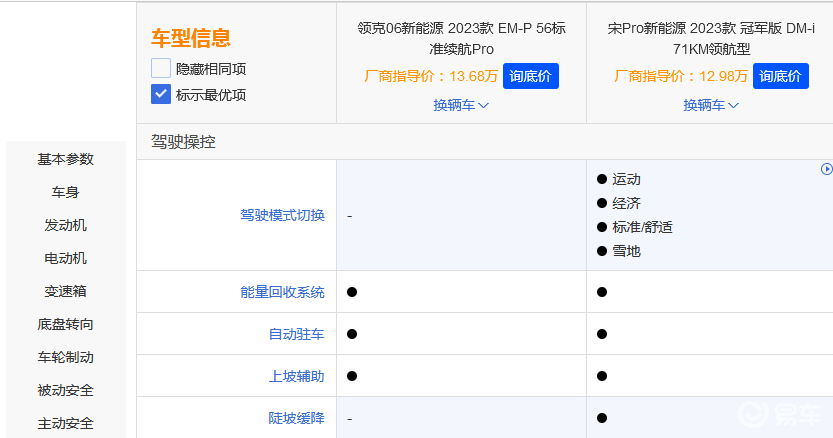Viewport: 833px width, 438px height.
Task: Click 询底价 button for 领克06 13.68万
Action: click(x=531, y=76)
